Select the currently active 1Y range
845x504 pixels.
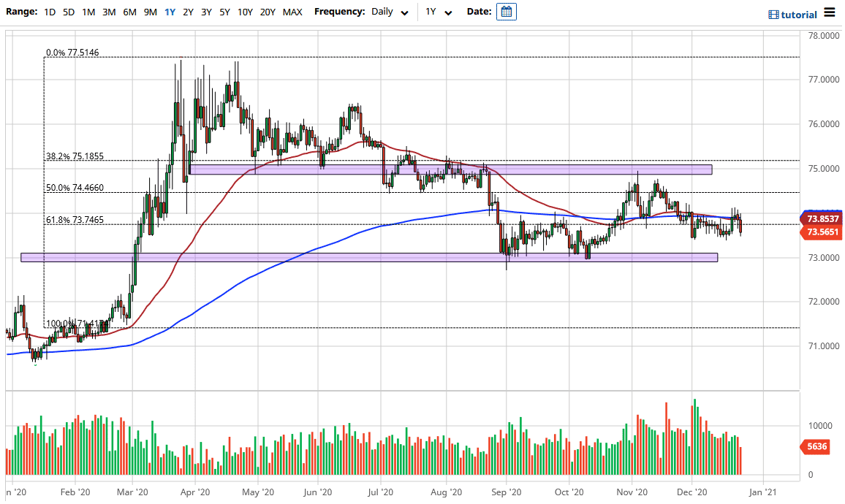[168, 12]
